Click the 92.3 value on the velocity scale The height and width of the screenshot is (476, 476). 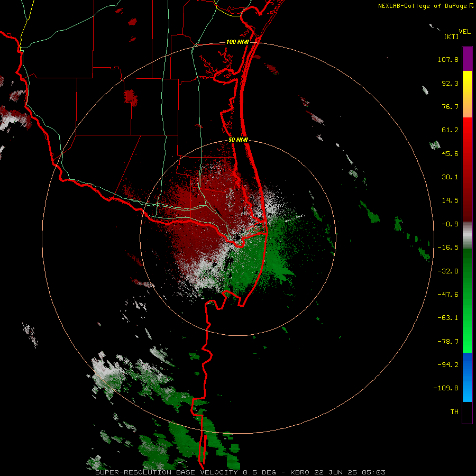tap(450, 83)
